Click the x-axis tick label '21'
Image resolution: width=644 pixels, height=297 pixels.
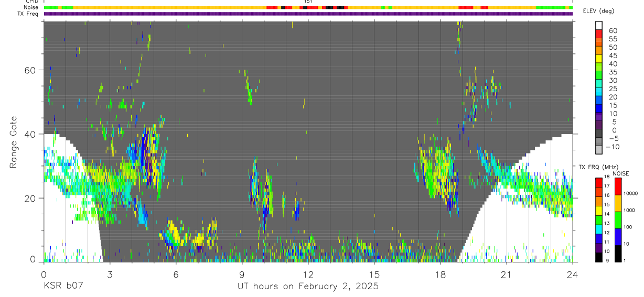coord(506,274)
